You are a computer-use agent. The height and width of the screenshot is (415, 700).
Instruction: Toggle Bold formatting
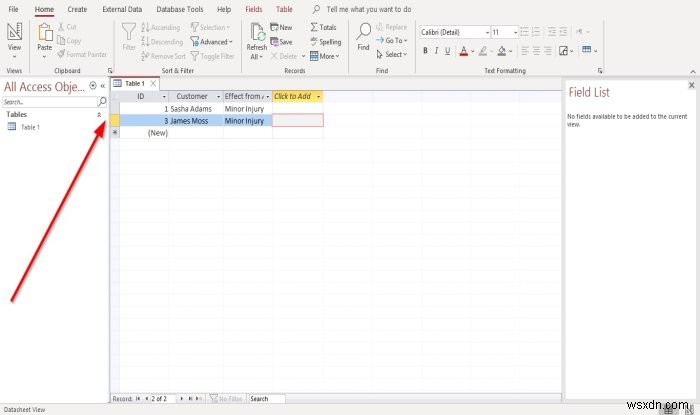point(425,51)
